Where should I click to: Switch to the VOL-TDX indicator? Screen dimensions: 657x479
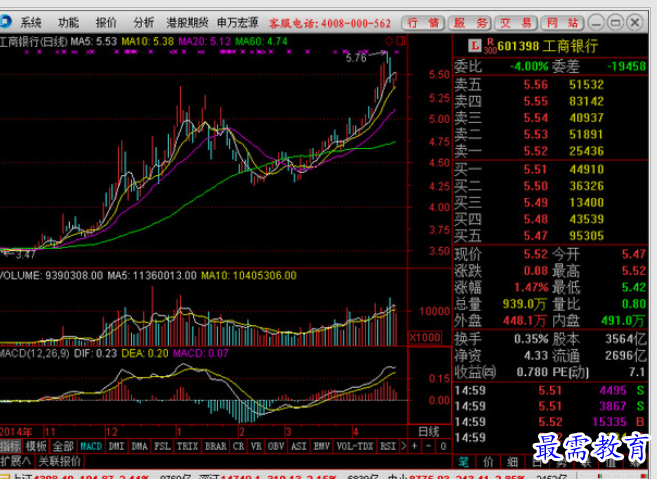(x=355, y=446)
